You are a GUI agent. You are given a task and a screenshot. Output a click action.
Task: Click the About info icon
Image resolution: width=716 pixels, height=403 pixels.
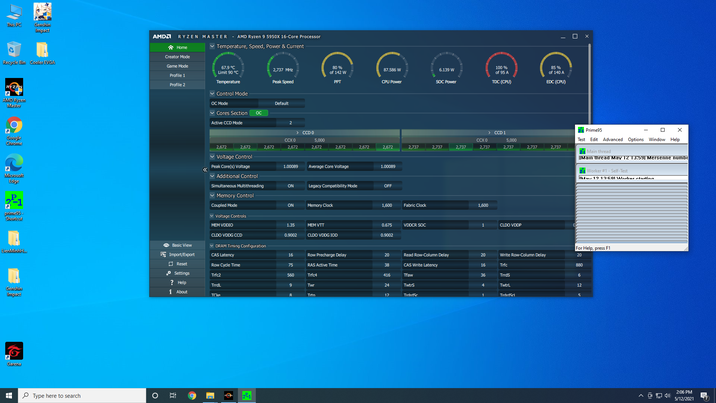pos(171,292)
